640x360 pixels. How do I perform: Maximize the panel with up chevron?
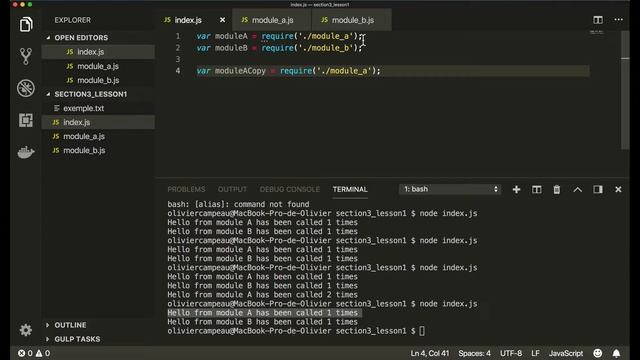tap(578, 189)
